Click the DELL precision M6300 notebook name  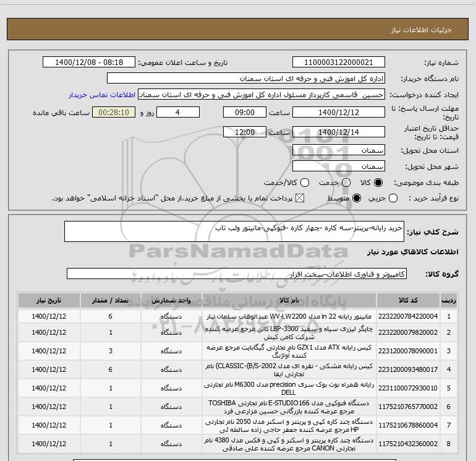tap(289, 389)
